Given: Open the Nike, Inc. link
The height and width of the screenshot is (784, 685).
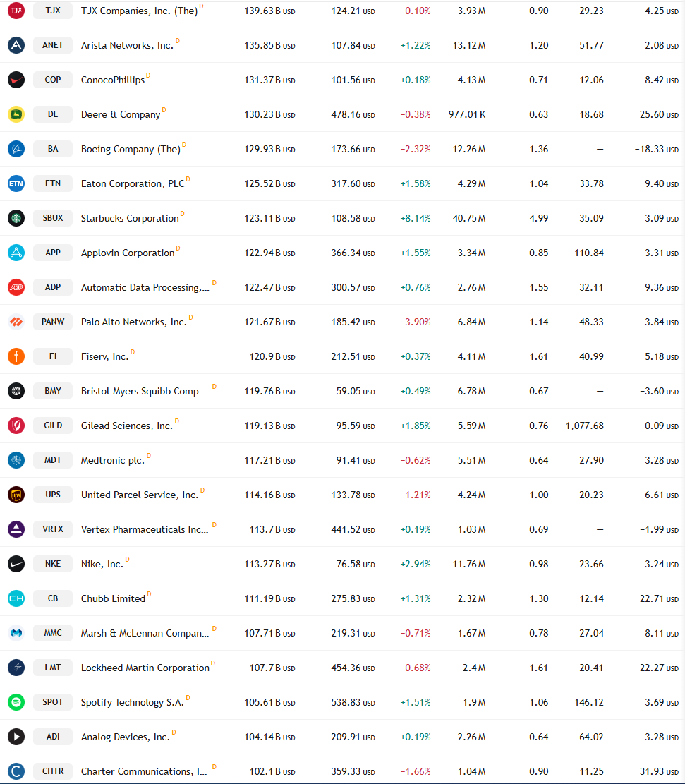Looking at the screenshot, I should click(x=102, y=564).
